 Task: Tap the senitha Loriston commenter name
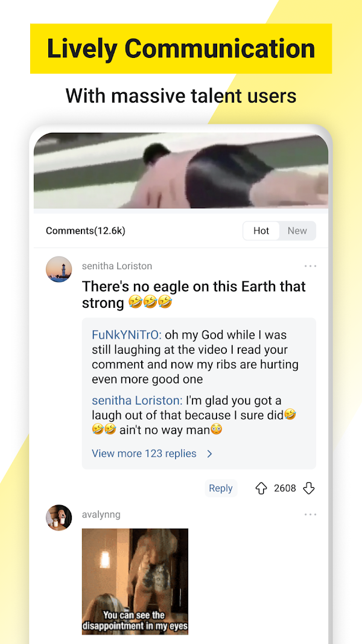117,266
